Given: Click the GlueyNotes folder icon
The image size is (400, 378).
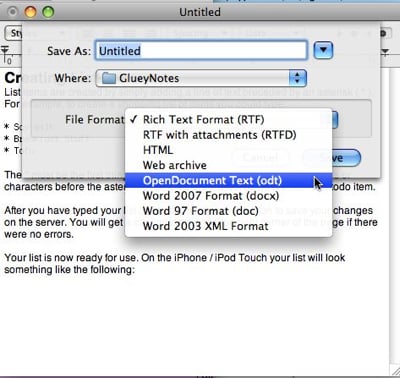Looking at the screenshot, I should click(x=108, y=78).
